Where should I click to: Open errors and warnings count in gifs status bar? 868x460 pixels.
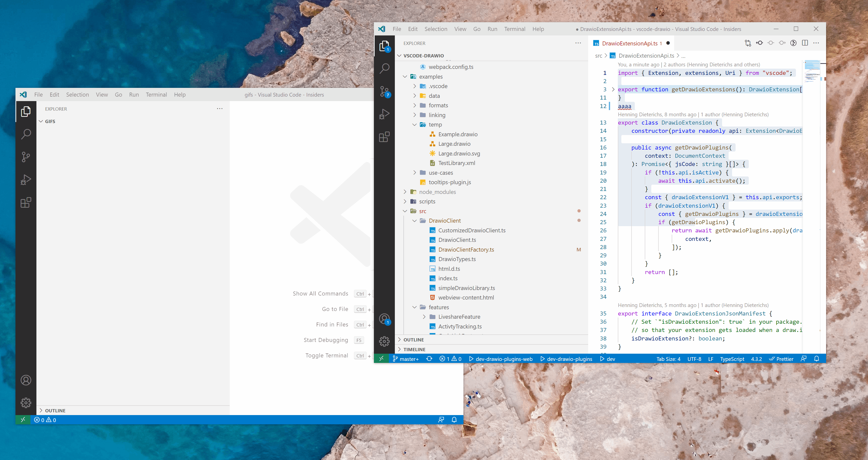pos(45,420)
